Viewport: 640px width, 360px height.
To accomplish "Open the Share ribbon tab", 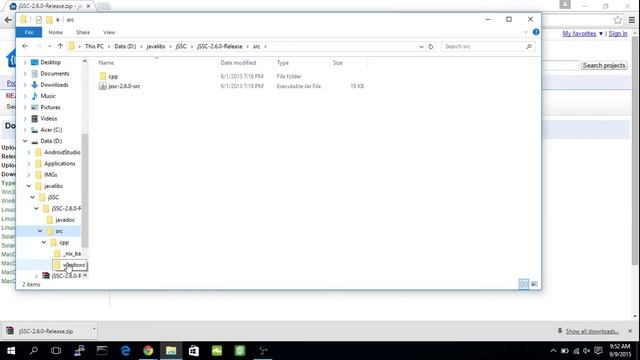I will click(x=83, y=32).
